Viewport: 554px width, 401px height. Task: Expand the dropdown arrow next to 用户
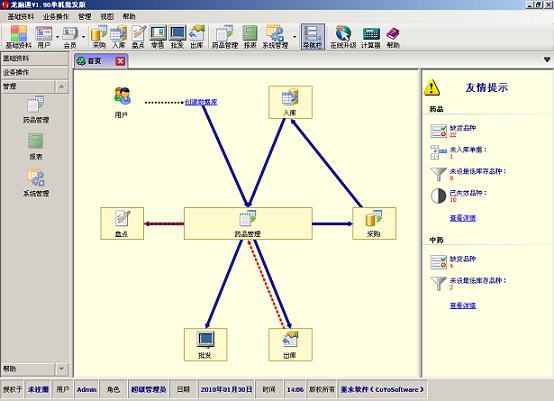(x=58, y=37)
